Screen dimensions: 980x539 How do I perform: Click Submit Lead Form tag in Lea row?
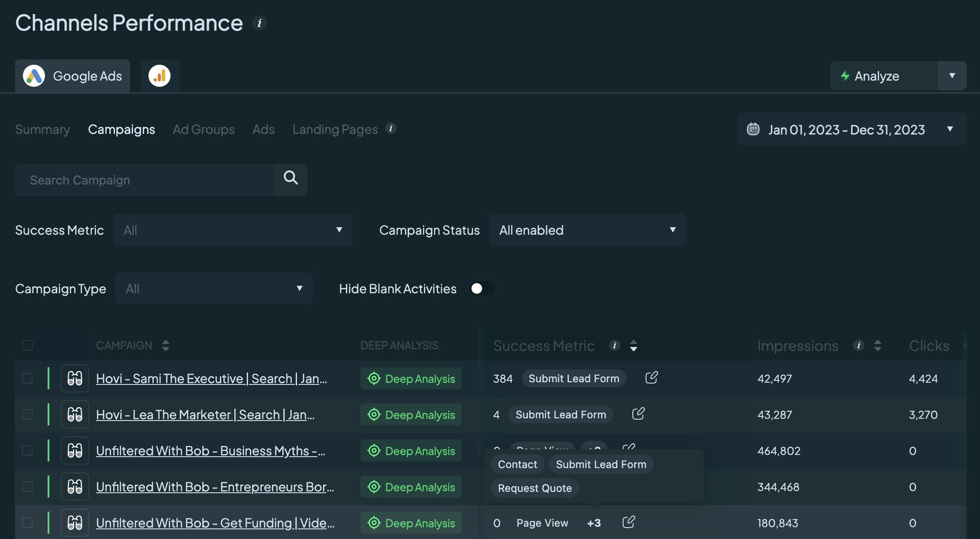[561, 414]
